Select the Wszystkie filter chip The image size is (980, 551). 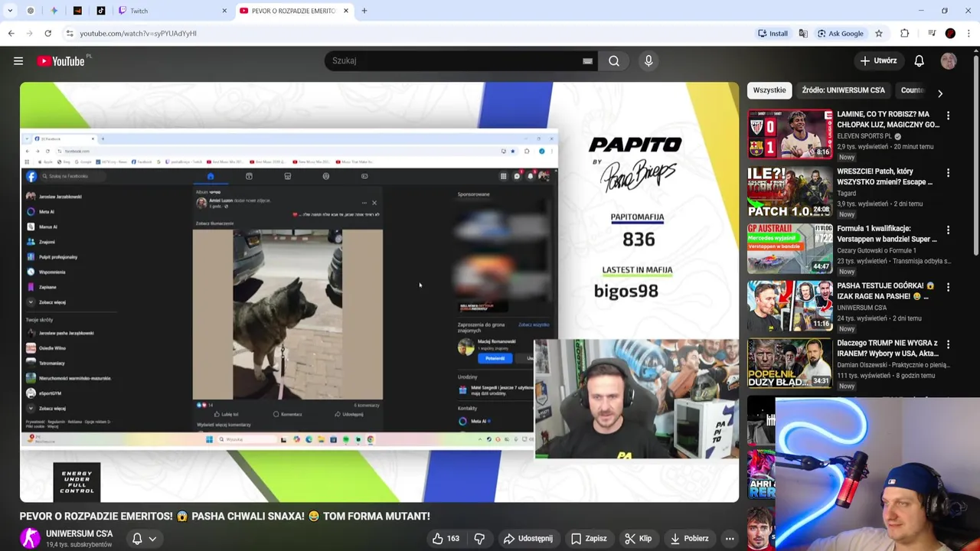click(x=769, y=90)
